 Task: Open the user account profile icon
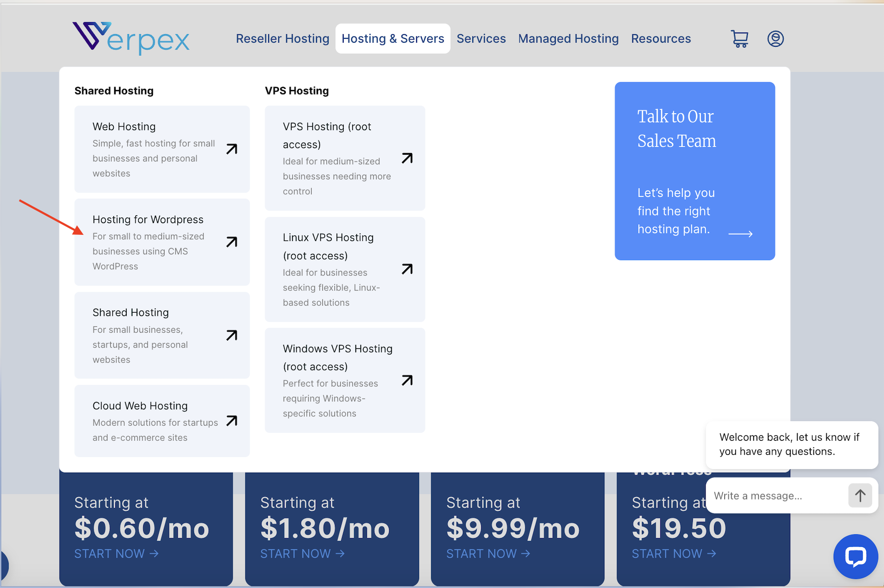776,39
